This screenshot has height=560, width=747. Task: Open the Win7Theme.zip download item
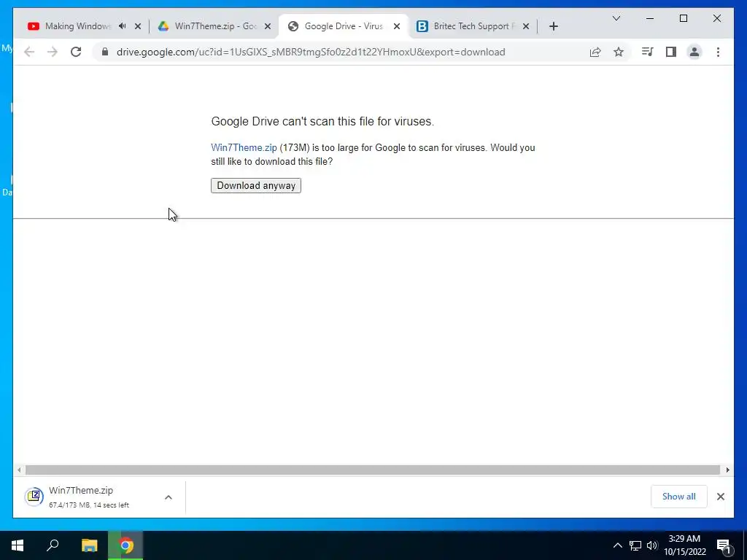88,497
